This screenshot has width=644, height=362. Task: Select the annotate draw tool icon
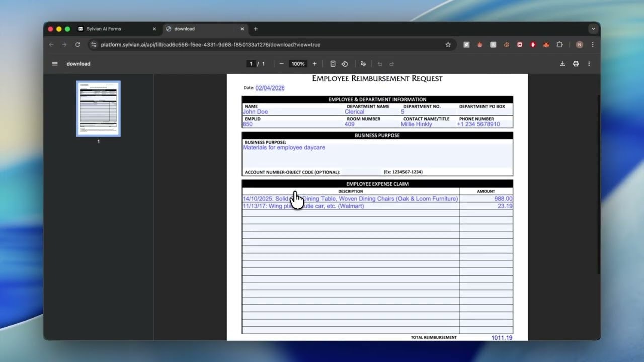tap(363, 64)
